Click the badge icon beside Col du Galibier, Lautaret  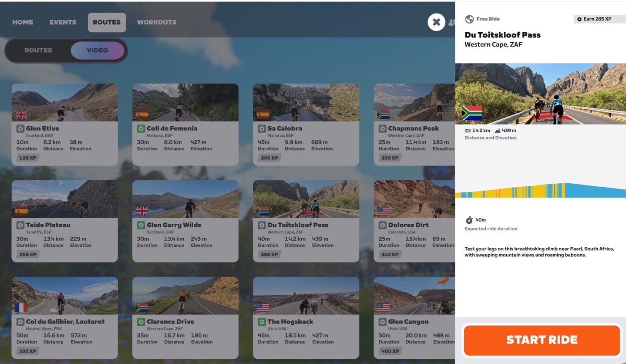[20, 322]
